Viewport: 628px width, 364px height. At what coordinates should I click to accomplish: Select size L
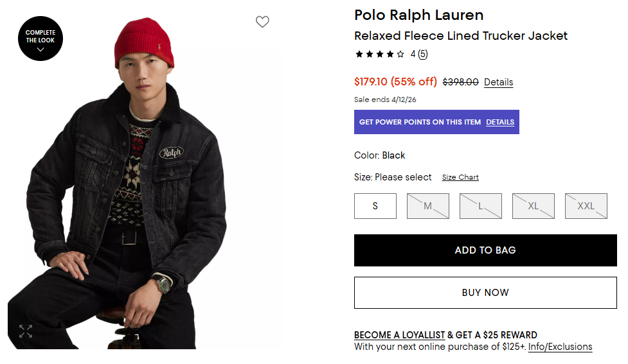tap(481, 206)
